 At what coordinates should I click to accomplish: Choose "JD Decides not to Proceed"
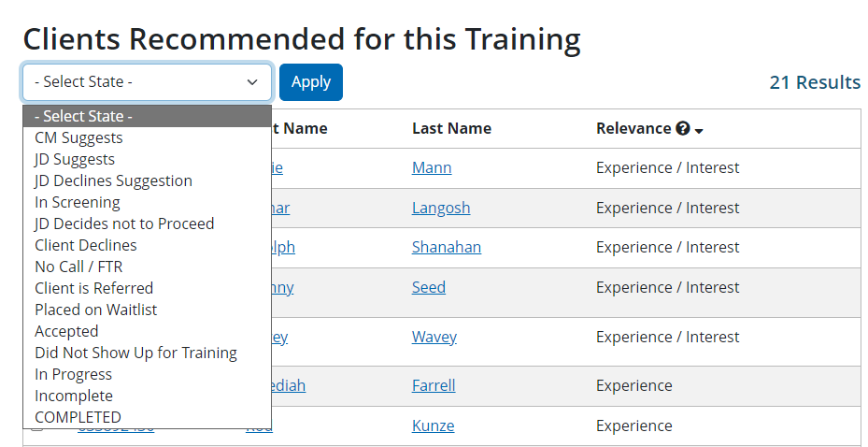[x=124, y=223]
